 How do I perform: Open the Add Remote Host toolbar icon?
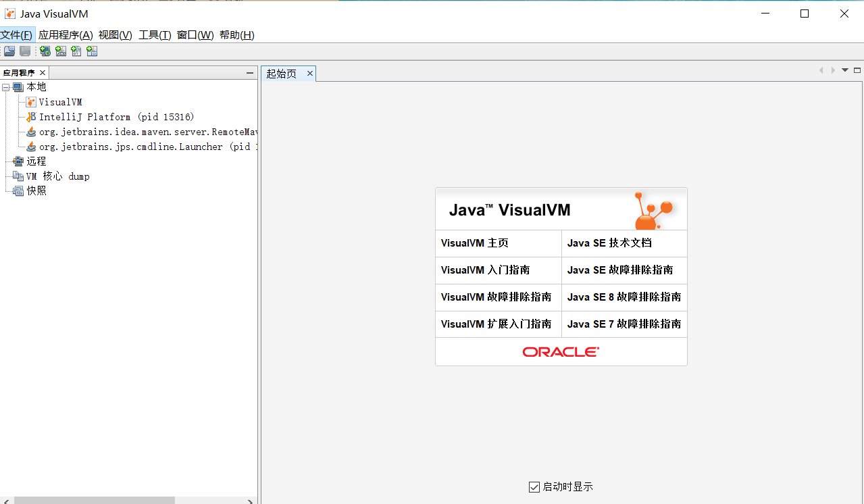coord(45,51)
